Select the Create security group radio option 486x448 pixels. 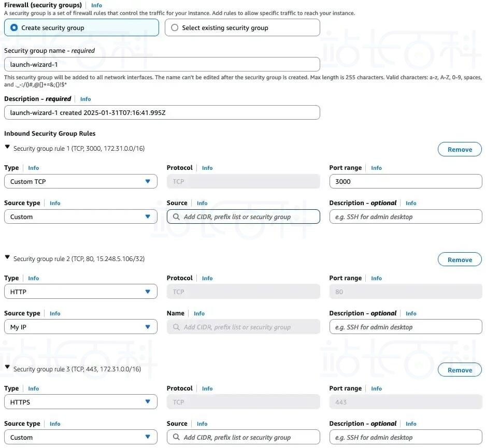81,27
